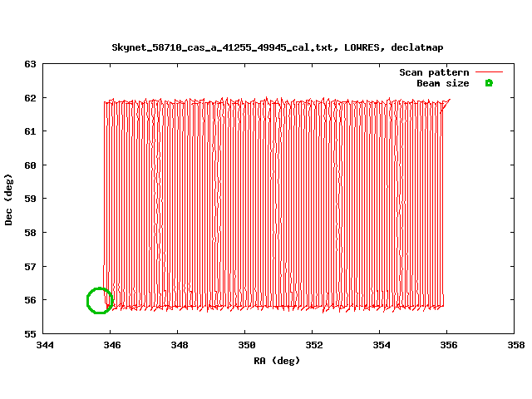Click the green beam marker in legend
The width and height of the screenshot is (532, 399).
tap(489, 83)
